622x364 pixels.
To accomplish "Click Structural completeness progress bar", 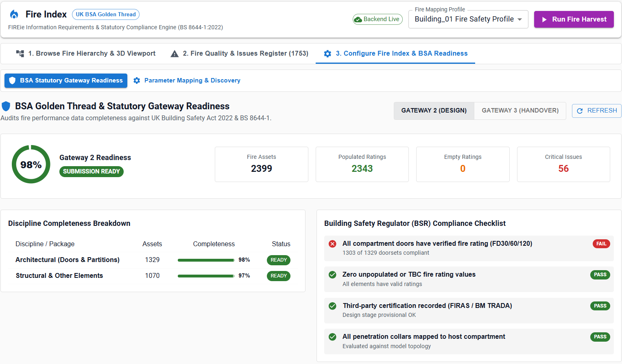I will click(206, 276).
